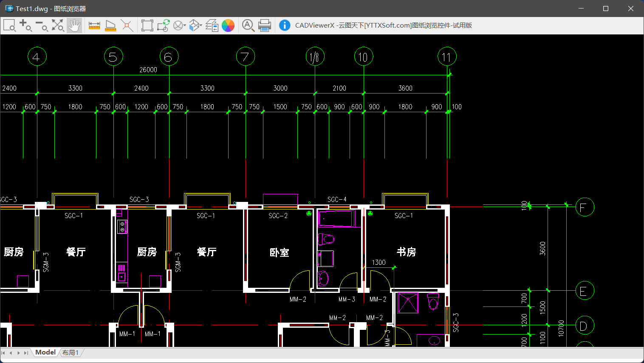
Task: Print the drawing
Action: 265,26
